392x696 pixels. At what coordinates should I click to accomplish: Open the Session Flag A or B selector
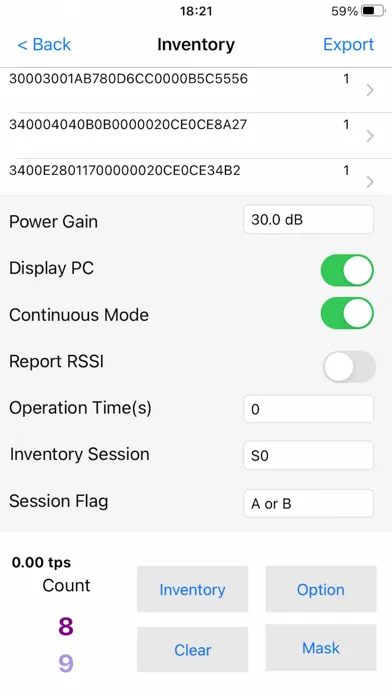(309, 503)
